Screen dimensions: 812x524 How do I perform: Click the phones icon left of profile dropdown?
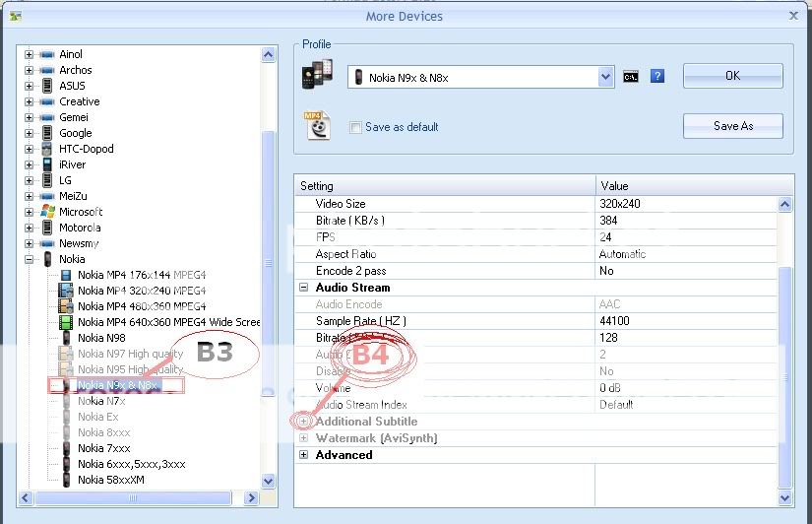pos(320,76)
